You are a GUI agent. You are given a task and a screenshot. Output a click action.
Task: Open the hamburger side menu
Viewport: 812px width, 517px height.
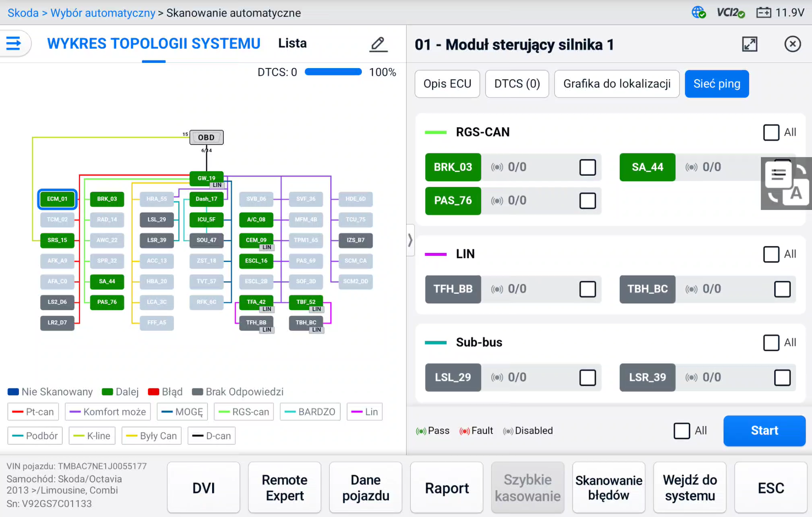[x=14, y=44]
